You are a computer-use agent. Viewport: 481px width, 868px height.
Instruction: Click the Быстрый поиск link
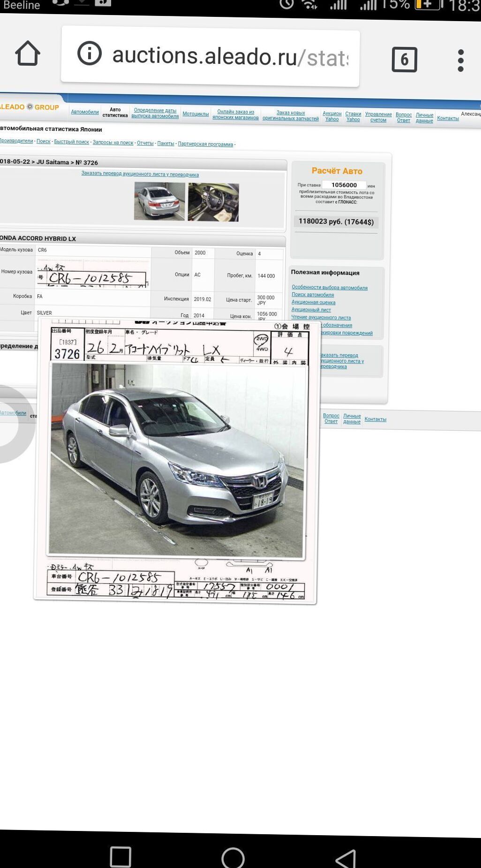(x=71, y=142)
